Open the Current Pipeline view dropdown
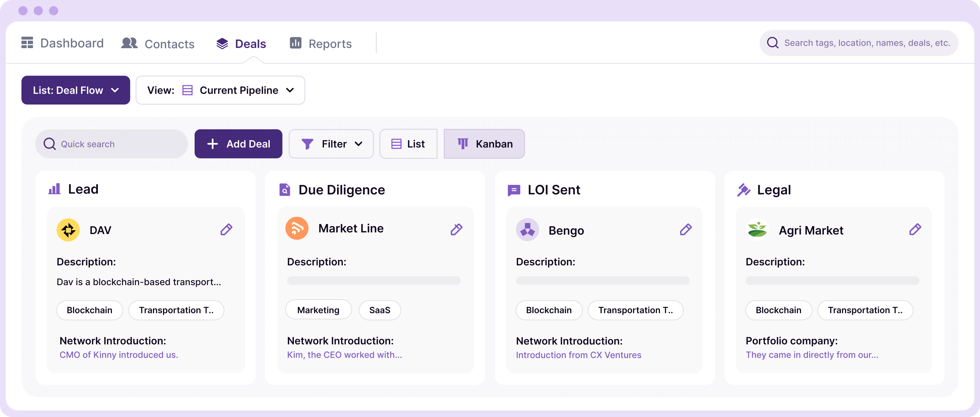The height and width of the screenshot is (417, 980). click(220, 90)
